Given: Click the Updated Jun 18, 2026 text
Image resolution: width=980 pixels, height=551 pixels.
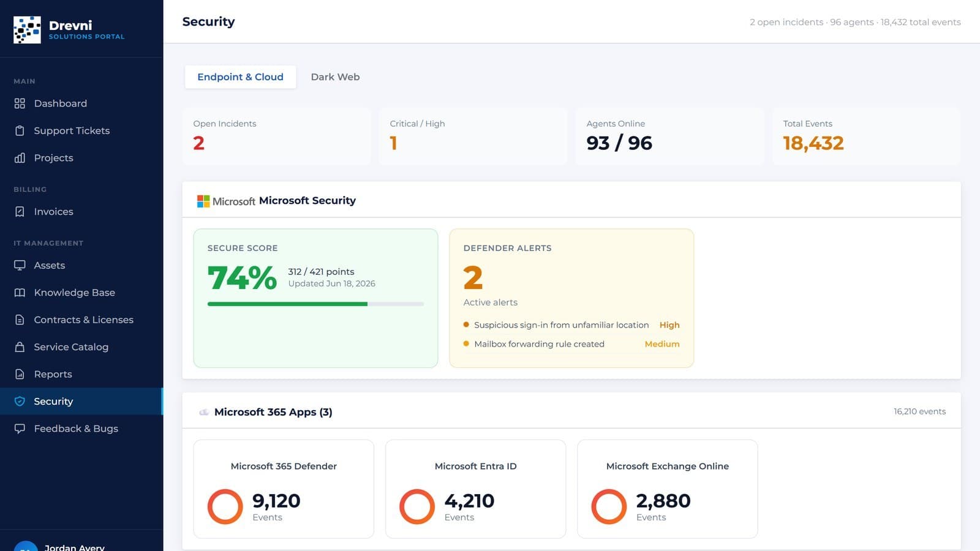Looking at the screenshot, I should (x=331, y=283).
